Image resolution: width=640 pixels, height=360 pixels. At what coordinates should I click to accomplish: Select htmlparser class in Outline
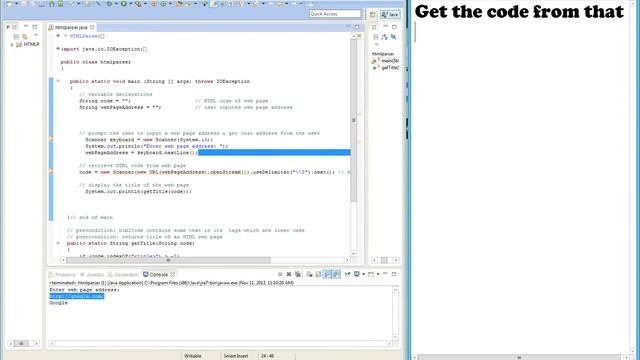click(383, 54)
